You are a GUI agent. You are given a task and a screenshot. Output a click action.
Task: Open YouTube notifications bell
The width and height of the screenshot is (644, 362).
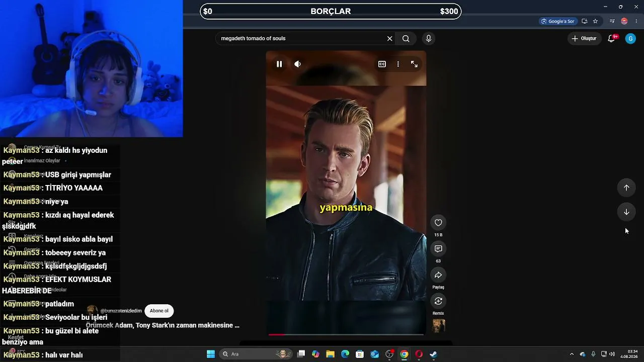point(612,39)
